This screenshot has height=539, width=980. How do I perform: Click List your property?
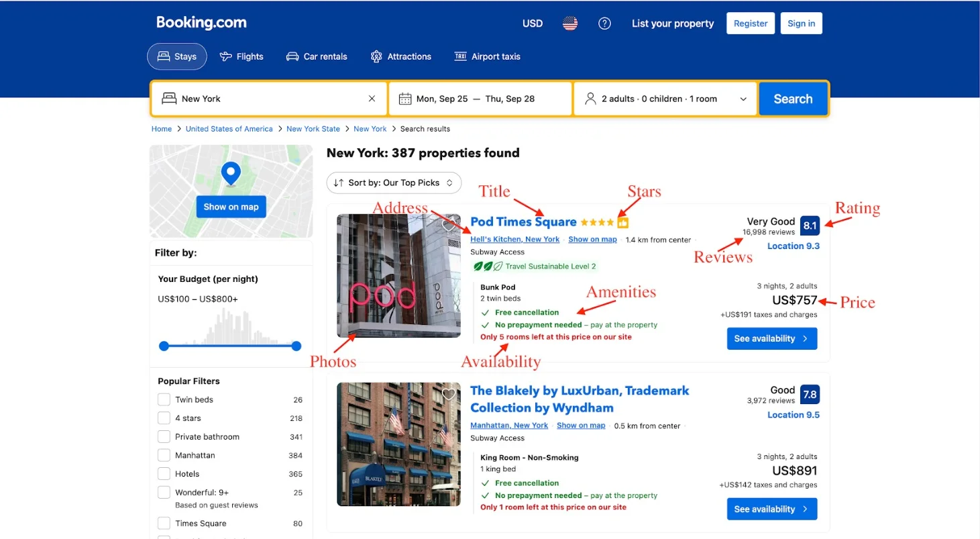tap(673, 23)
